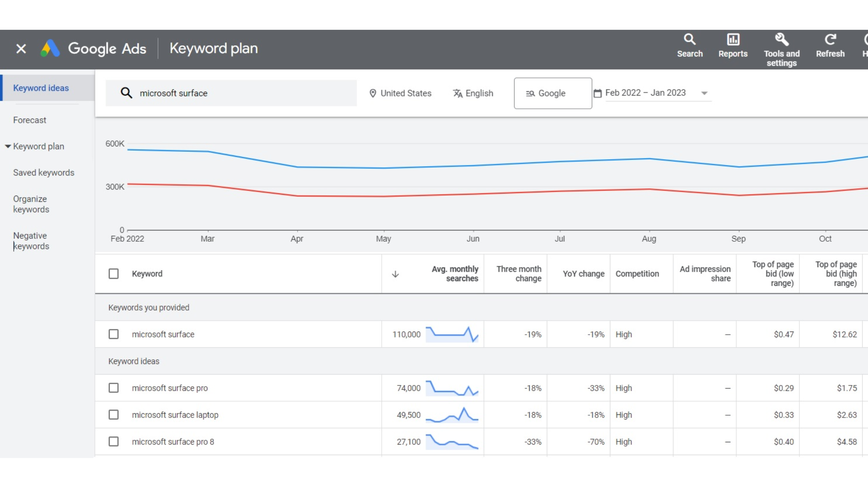The width and height of the screenshot is (868, 488).
Task: Open Negative keywords in the sidebar
Action: pyautogui.click(x=31, y=241)
